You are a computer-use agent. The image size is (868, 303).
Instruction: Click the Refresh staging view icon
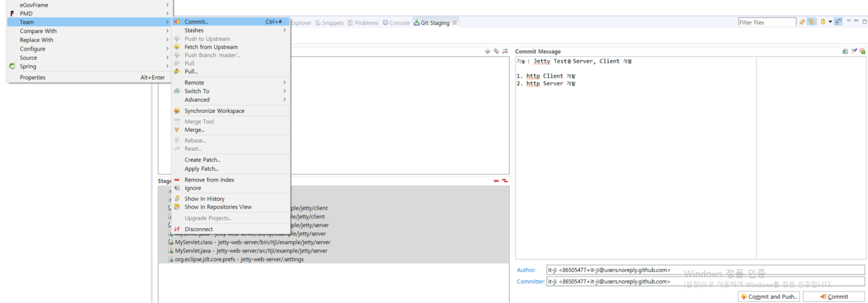tap(802, 22)
